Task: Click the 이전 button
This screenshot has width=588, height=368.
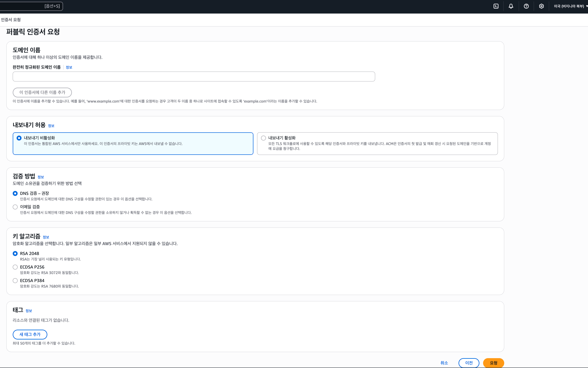Action: (x=469, y=363)
